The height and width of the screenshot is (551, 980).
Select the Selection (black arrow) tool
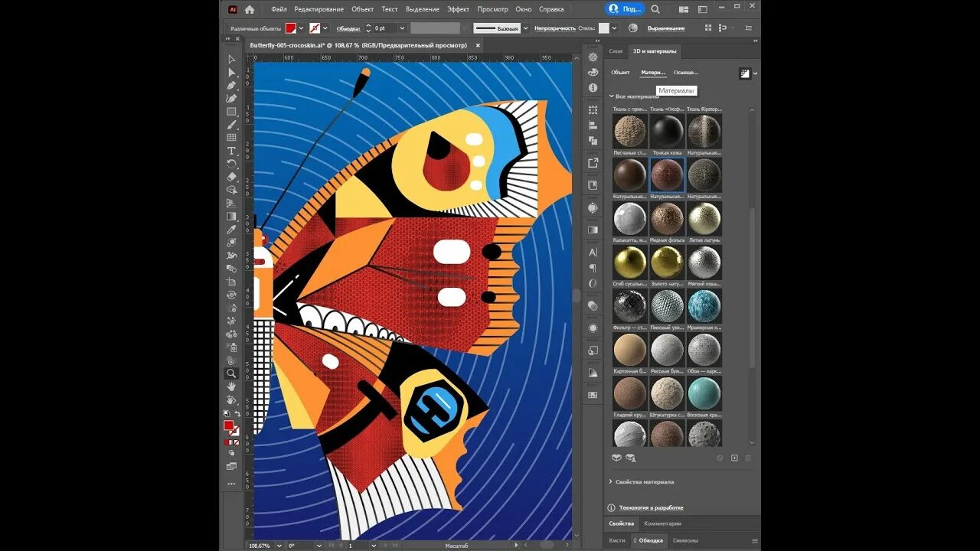point(231,59)
